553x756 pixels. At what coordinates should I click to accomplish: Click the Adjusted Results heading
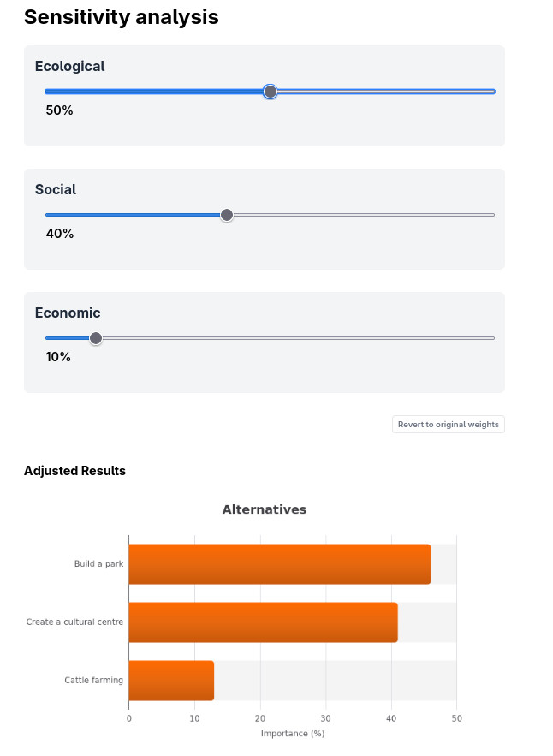pyautogui.click(x=74, y=471)
